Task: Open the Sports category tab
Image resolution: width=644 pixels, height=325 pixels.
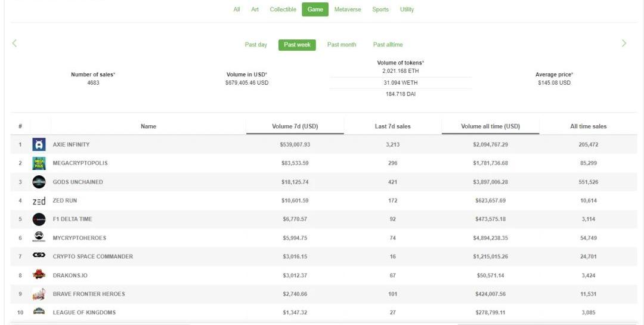Action: click(x=380, y=10)
